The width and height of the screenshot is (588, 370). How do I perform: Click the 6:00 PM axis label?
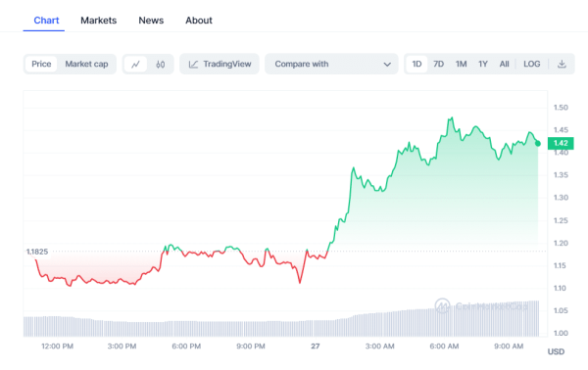186,347
